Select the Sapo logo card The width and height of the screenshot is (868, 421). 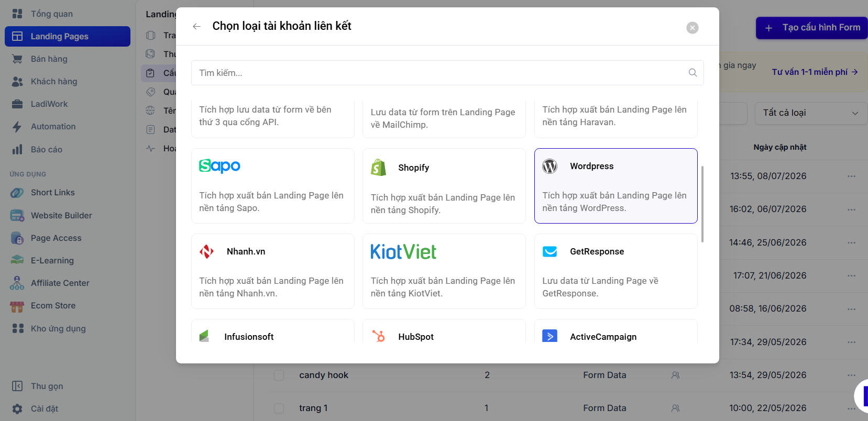273,186
